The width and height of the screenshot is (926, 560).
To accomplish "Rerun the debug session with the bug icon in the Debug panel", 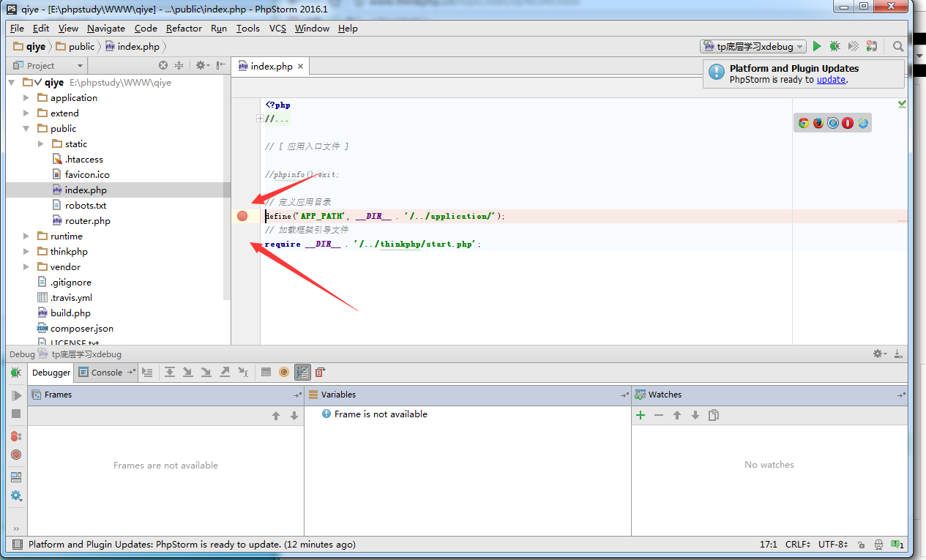I will [16, 373].
